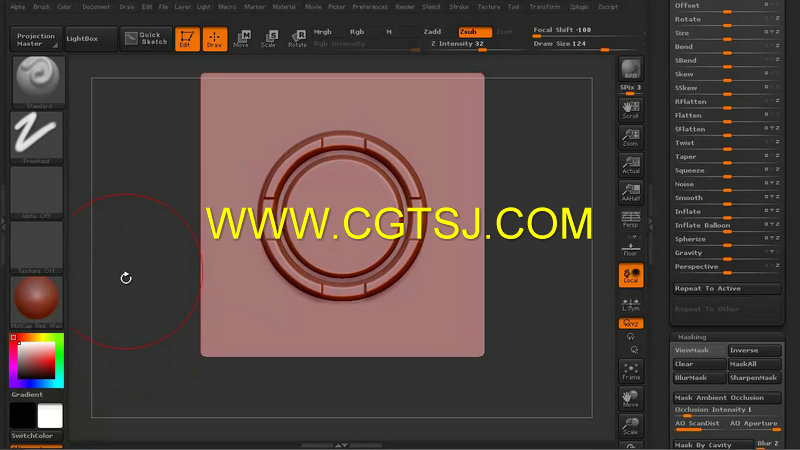Screen dimensions: 800x450
Task: Enable the Mrgb channel mode
Action: click(x=322, y=32)
